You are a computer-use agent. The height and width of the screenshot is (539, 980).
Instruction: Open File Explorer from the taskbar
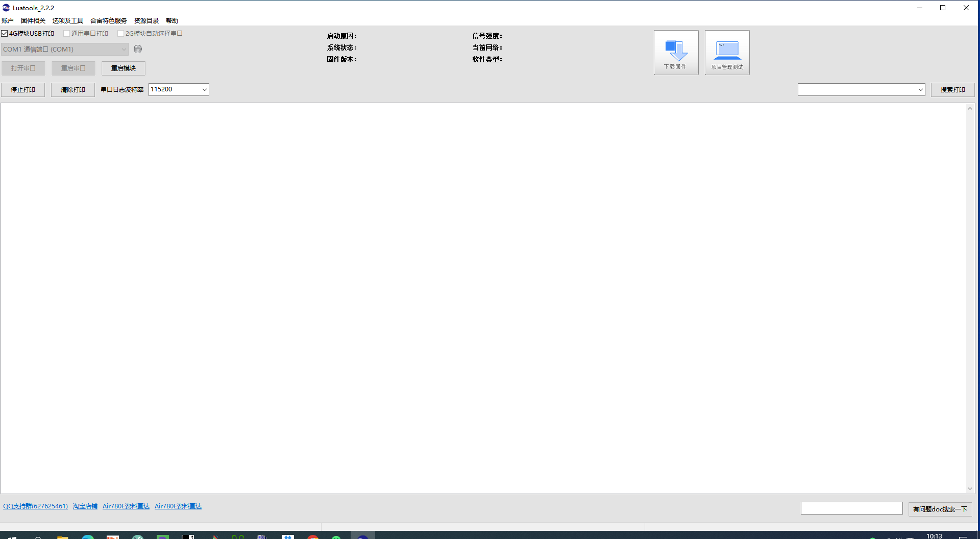(x=62, y=536)
